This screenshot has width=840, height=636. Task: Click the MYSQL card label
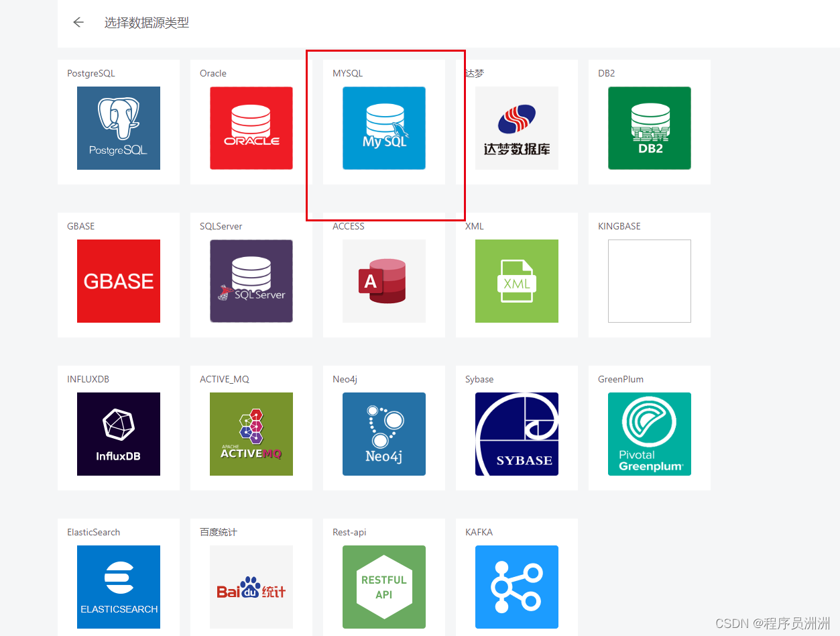click(x=347, y=73)
